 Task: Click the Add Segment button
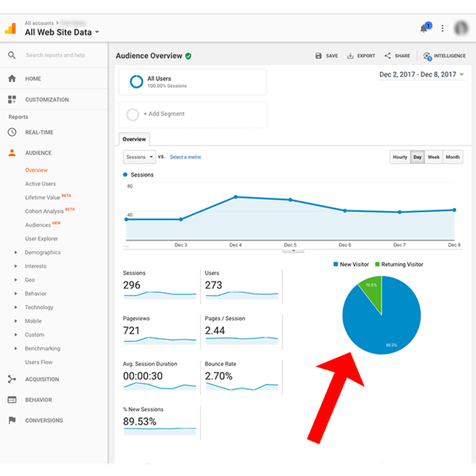(193, 115)
